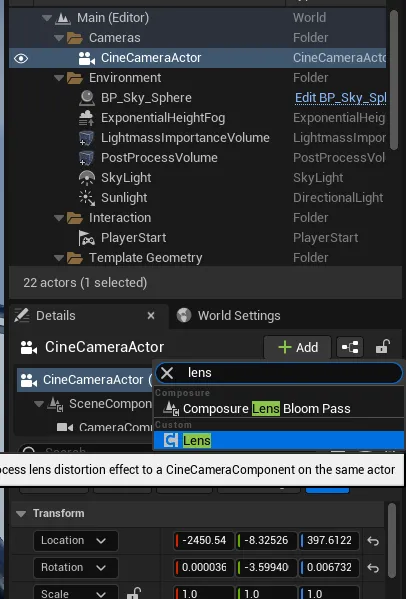Open Blueprint/Add Script button icon
This screenshot has width=406, height=599.
click(350, 347)
